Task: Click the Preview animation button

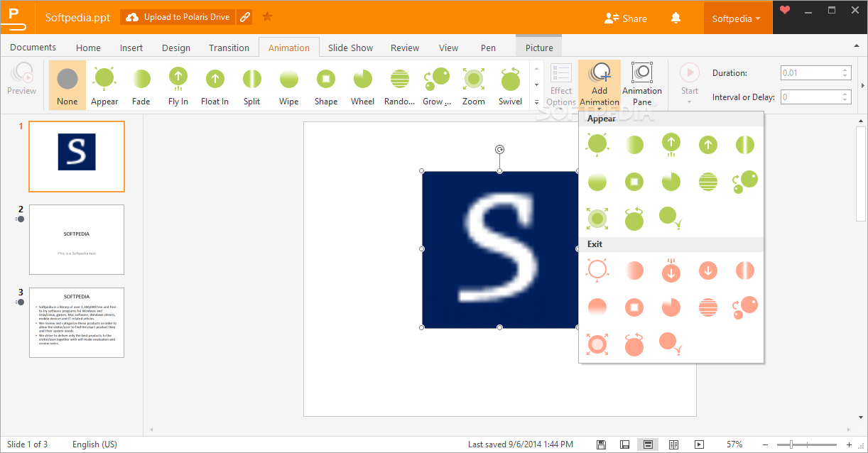Action: tap(22, 79)
